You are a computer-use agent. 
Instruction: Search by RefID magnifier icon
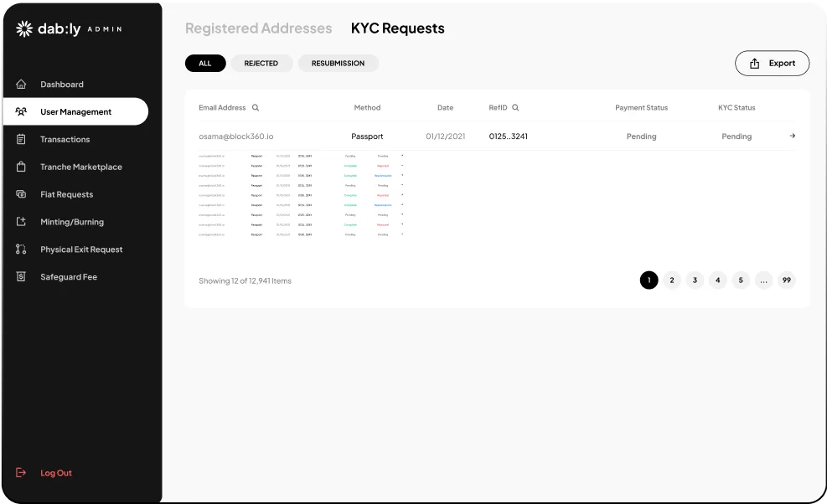pyautogui.click(x=516, y=107)
